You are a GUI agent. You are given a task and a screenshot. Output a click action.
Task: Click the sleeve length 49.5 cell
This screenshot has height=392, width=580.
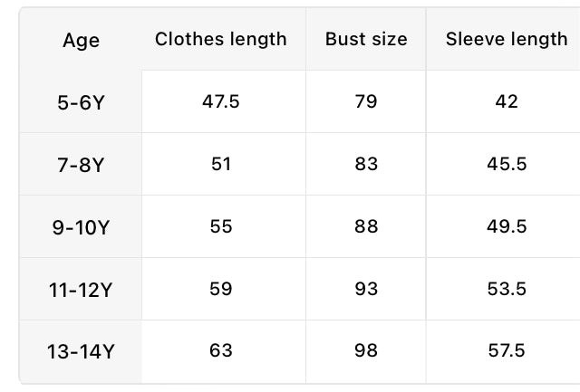tap(507, 226)
